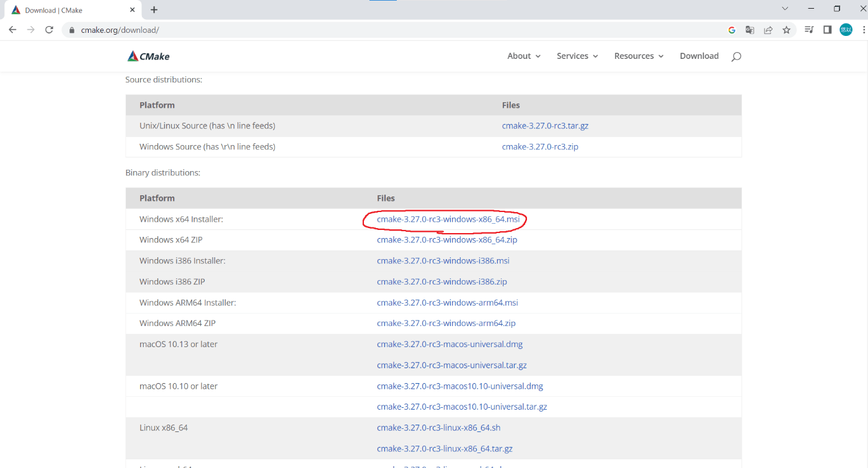This screenshot has width=868, height=468.
Task: Download windows-i386.zip
Action: pos(442,281)
